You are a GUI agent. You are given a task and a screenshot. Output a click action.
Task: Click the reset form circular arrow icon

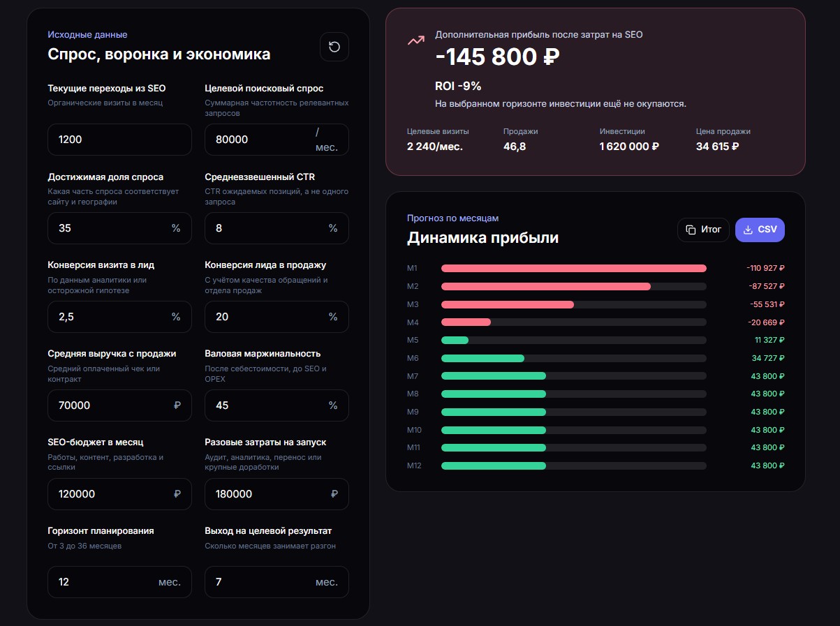tap(334, 47)
